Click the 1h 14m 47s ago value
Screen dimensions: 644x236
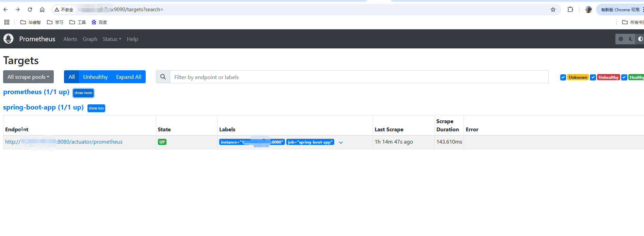[x=394, y=142]
